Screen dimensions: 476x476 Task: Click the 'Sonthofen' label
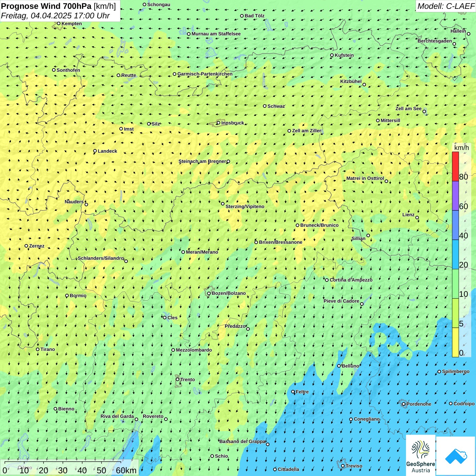[68, 70]
